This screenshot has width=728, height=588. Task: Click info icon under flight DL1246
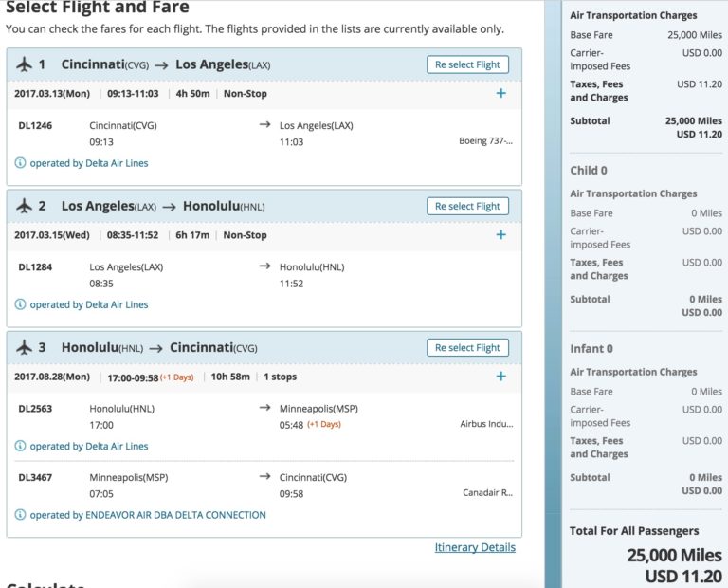tap(20, 163)
